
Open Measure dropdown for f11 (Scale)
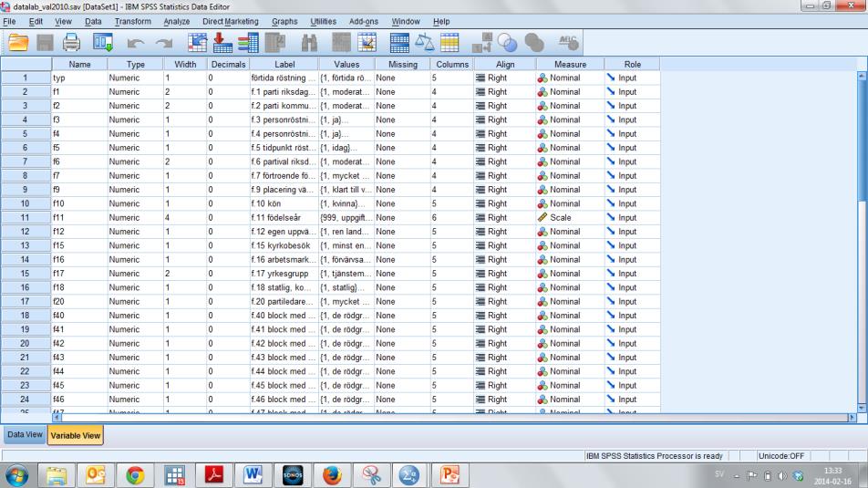pyautogui.click(x=570, y=218)
